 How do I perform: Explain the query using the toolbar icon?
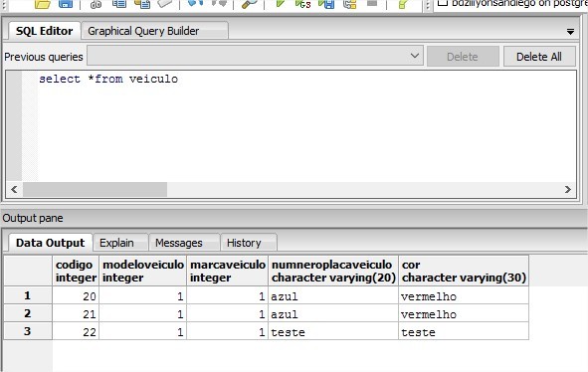coord(349,4)
